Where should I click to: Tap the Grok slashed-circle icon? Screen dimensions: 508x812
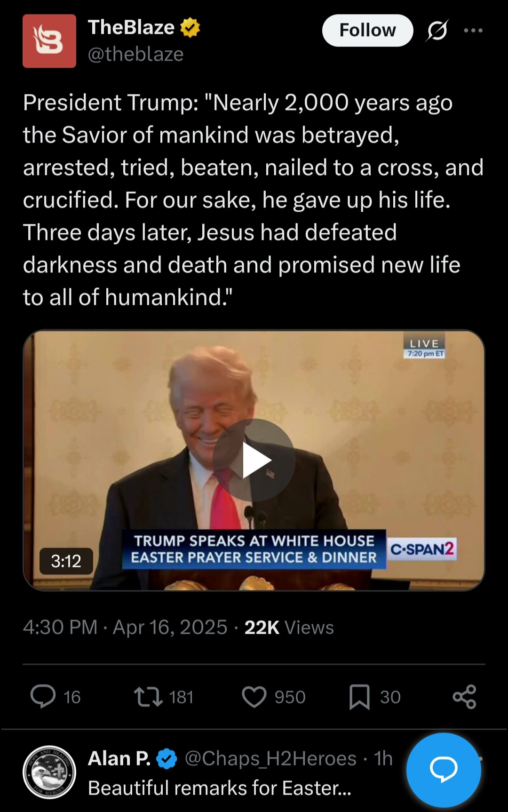point(437,31)
